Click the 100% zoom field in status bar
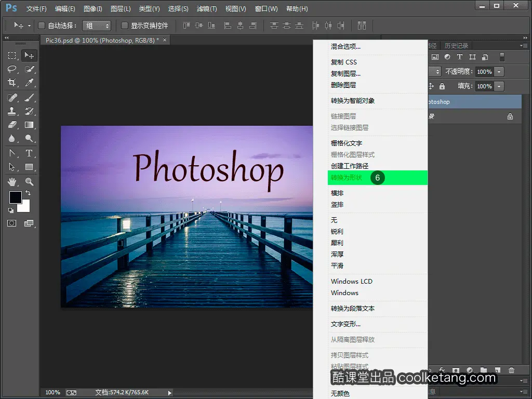Screen dimensions: 532x399 (x=52, y=393)
